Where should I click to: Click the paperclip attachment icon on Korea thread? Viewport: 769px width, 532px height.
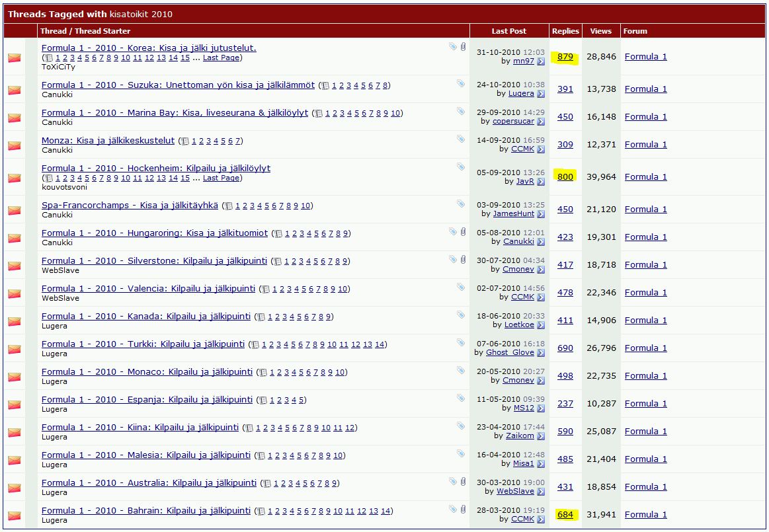click(463, 47)
